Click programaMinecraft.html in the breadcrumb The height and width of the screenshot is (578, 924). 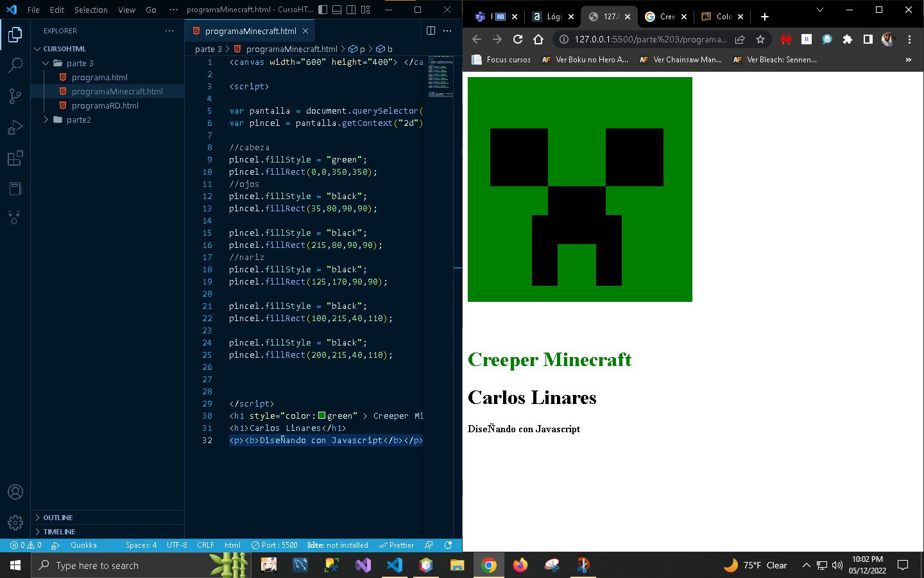286,49
